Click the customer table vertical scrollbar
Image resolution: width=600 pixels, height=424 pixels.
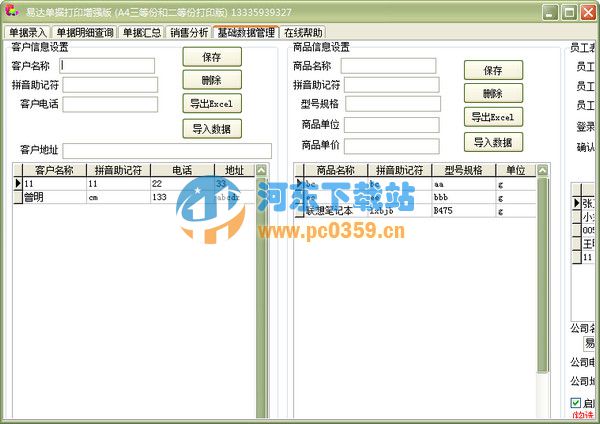(261, 297)
